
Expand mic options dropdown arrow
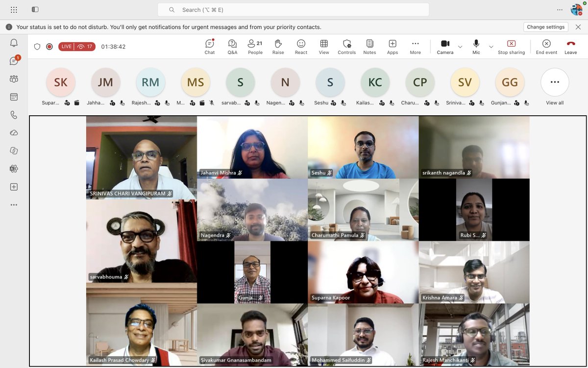(491, 47)
